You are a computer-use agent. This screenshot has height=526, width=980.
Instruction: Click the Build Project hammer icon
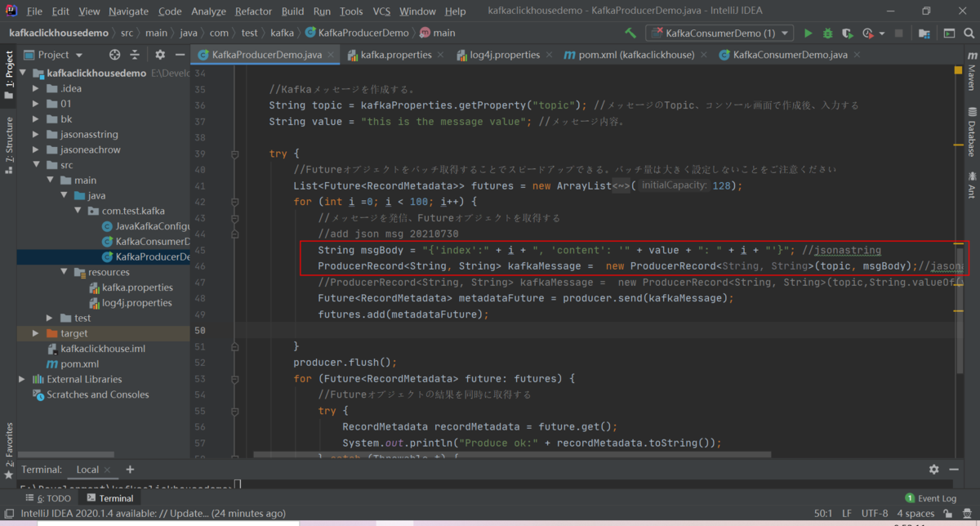[x=630, y=33]
